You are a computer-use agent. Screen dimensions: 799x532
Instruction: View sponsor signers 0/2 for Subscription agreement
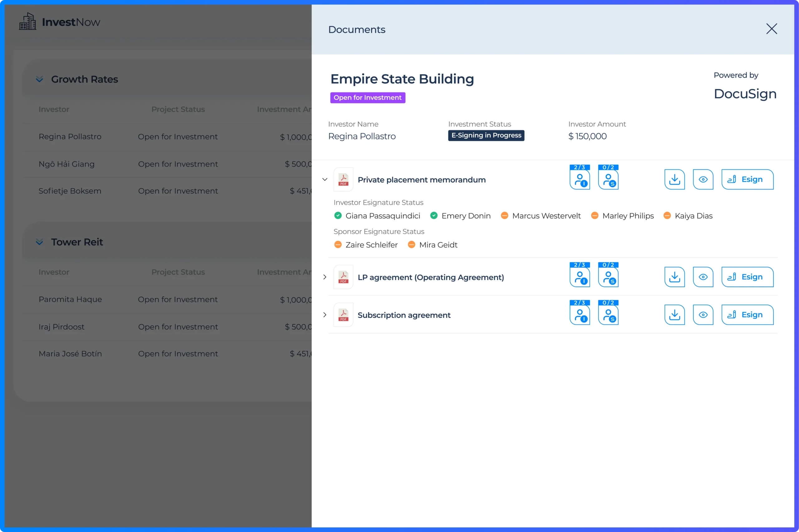(x=608, y=312)
